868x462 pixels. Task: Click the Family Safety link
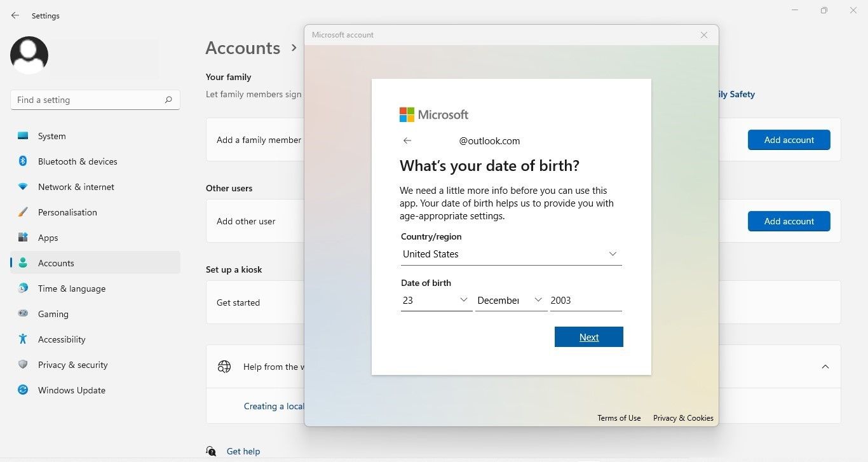coord(736,94)
